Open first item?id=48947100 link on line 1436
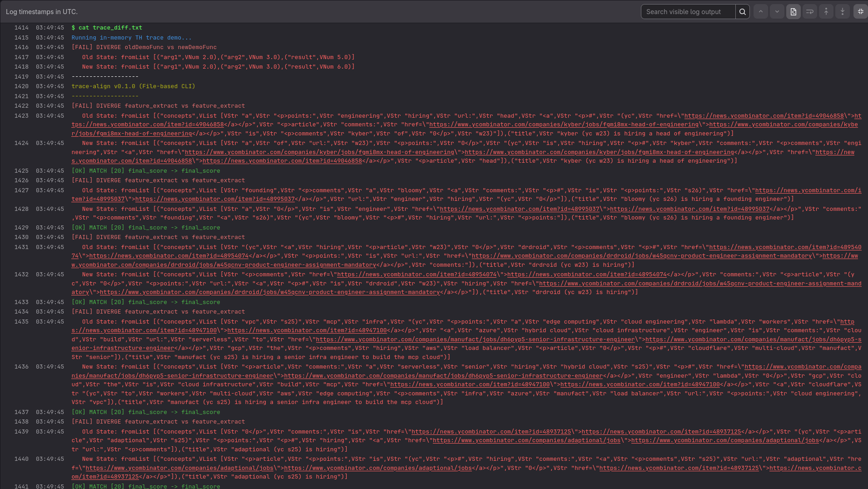This screenshot has height=489, width=868. click(x=470, y=384)
